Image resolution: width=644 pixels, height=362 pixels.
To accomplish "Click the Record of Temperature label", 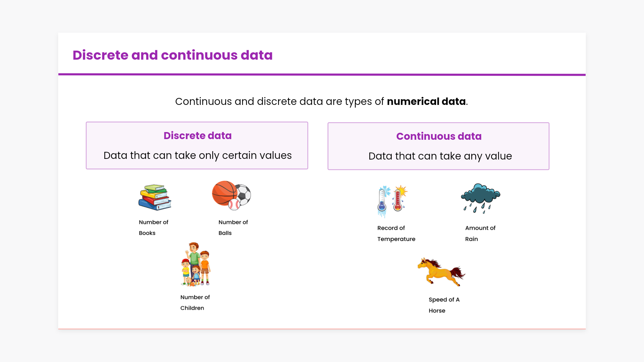I will (396, 233).
